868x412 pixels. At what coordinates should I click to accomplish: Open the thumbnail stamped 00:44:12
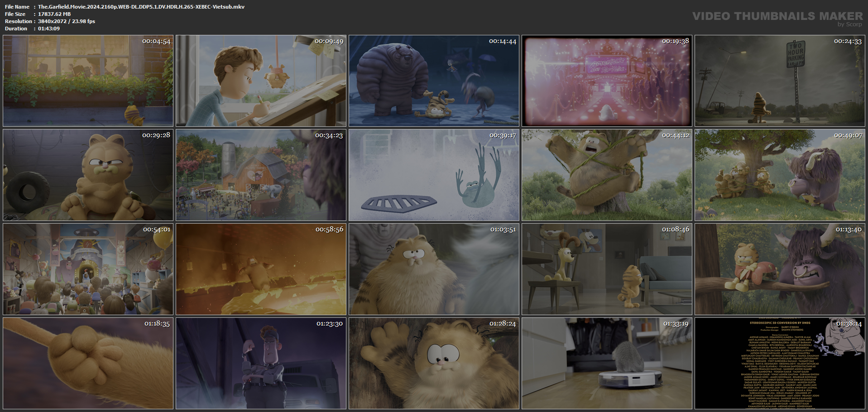[x=607, y=175]
